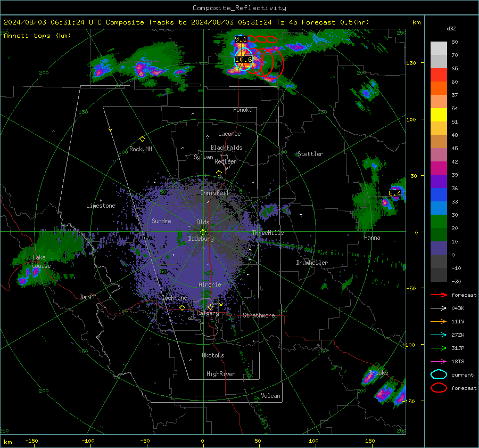Click the magenta swatch in dBZ scale

(x=439, y=168)
